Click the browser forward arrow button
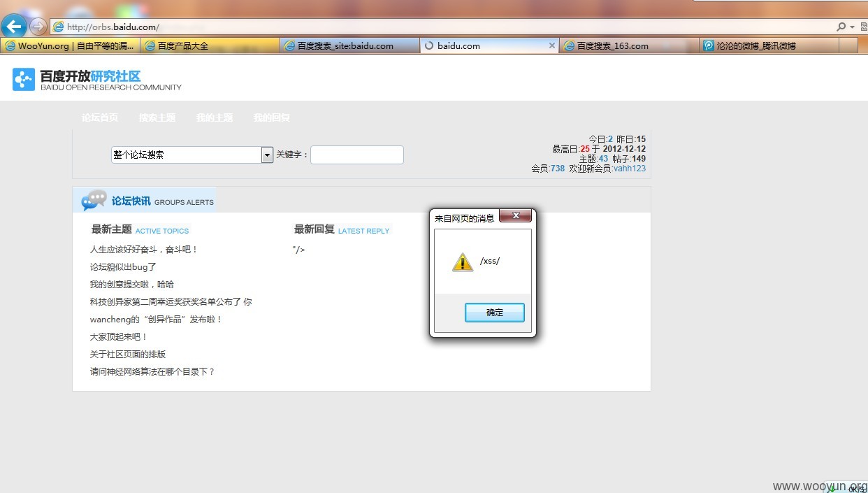The height and width of the screenshot is (493, 868). coord(38,27)
